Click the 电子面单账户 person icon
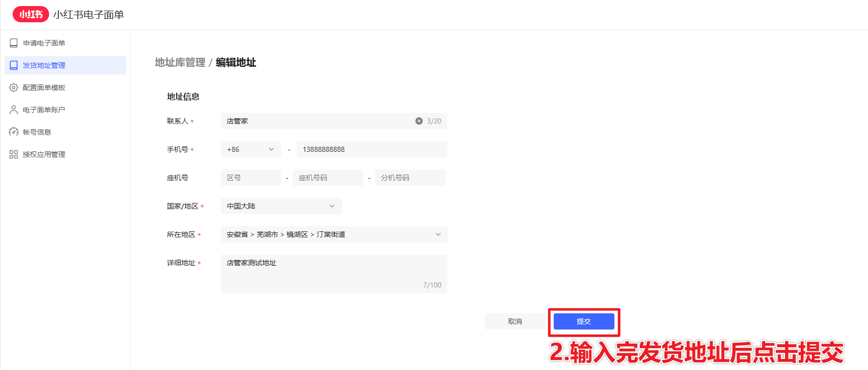Screen dimensions: 868x370 14,110
